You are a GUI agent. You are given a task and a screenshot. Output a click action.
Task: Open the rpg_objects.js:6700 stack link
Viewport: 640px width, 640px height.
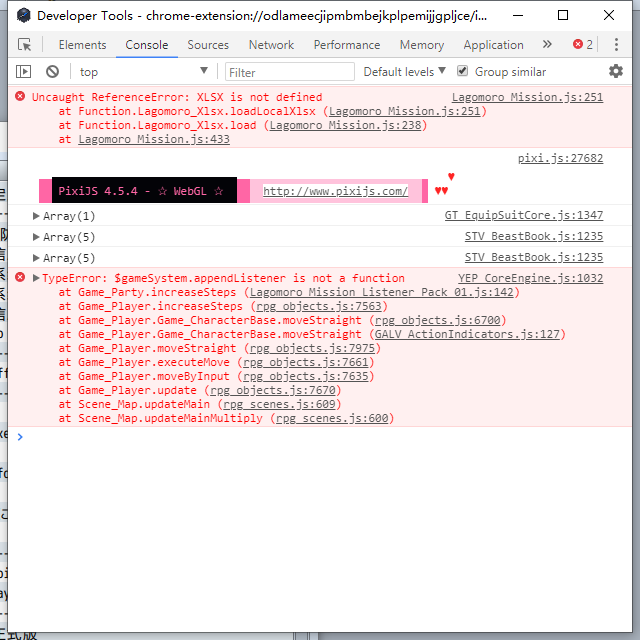point(438,320)
